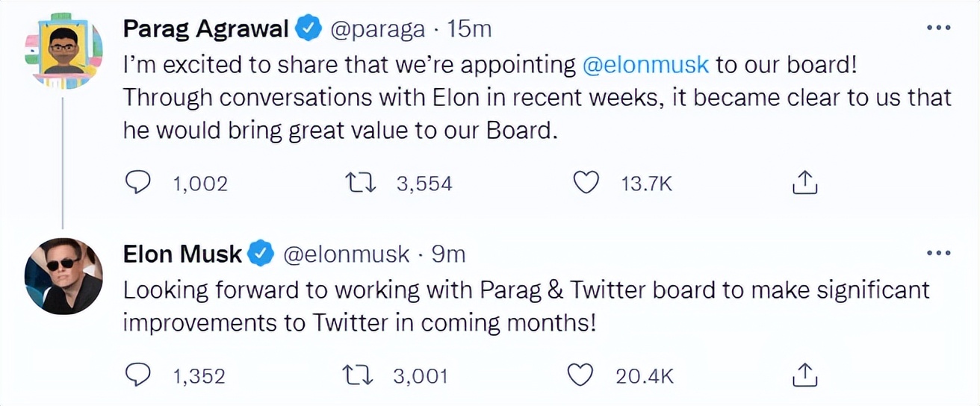Reply to Elon Musk's tweet
980x406 pixels.
pos(137,375)
